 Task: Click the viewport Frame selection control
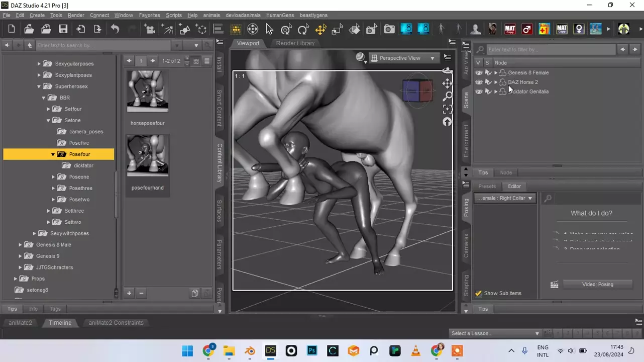[x=447, y=109]
